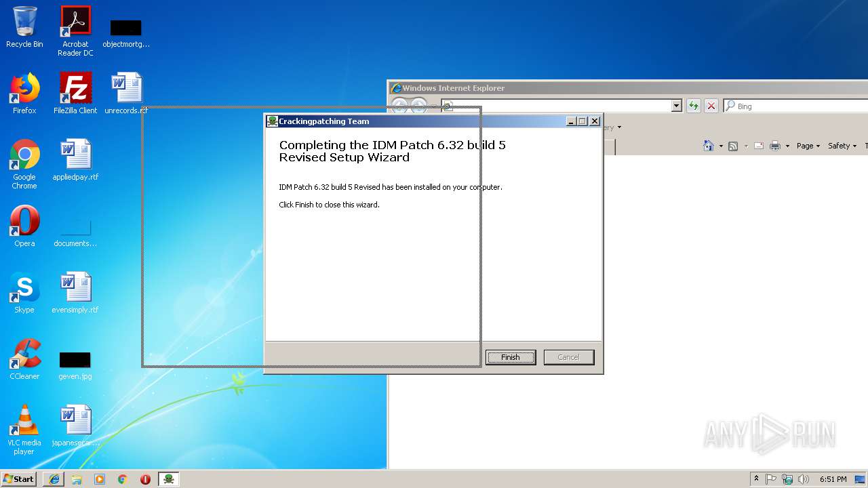Launch Google Chrome from the desktop

[24, 164]
